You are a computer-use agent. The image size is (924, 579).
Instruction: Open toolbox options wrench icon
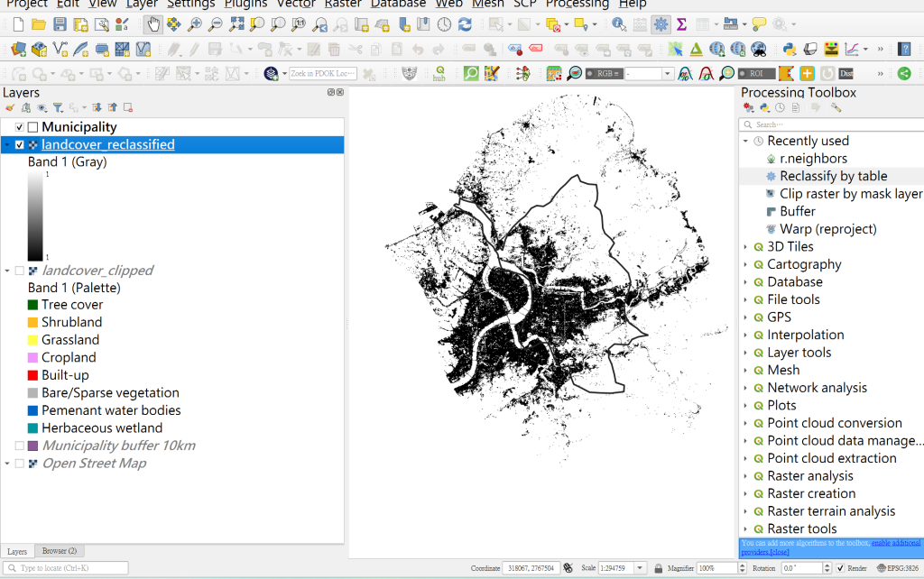836,108
